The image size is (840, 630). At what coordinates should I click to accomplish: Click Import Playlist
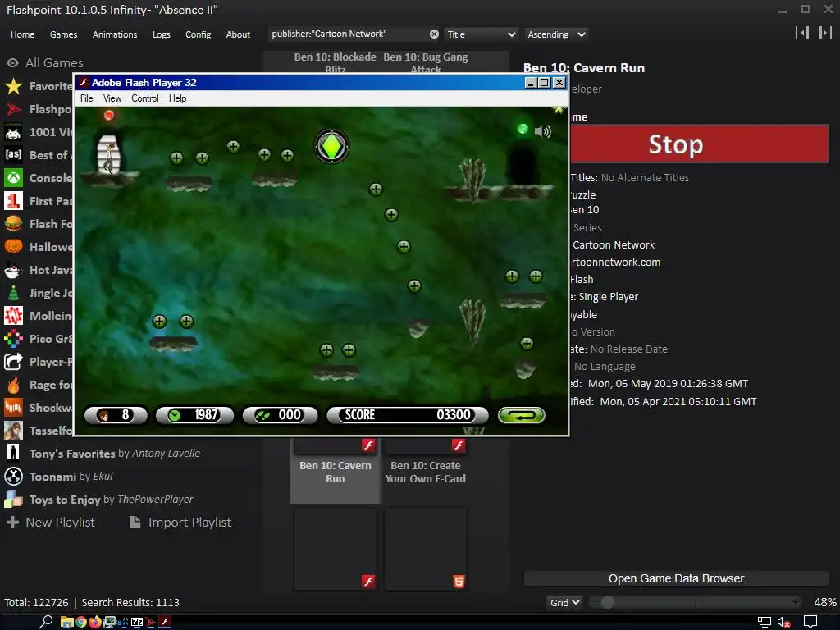click(x=180, y=523)
